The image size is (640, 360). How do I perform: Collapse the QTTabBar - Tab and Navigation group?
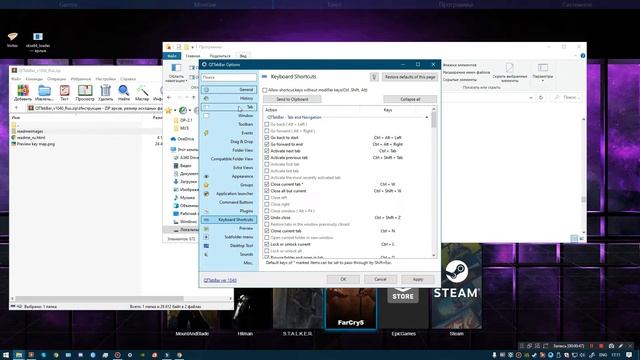(x=427, y=117)
